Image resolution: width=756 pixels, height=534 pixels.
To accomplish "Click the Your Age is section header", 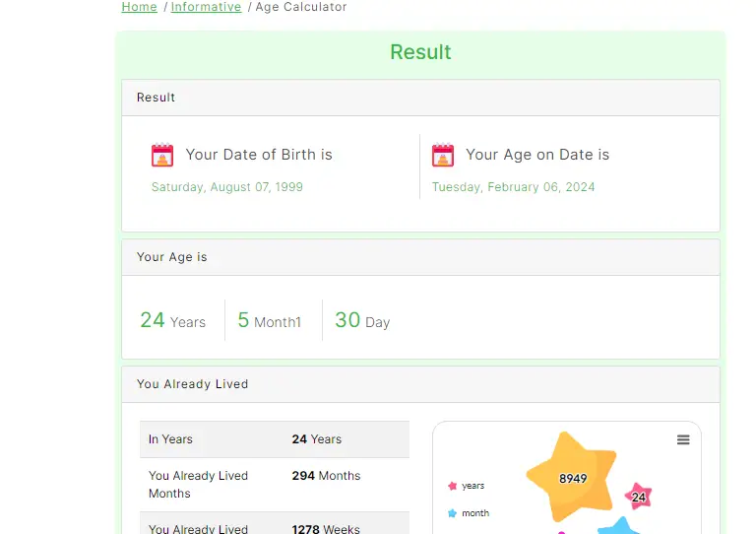I will point(420,257).
